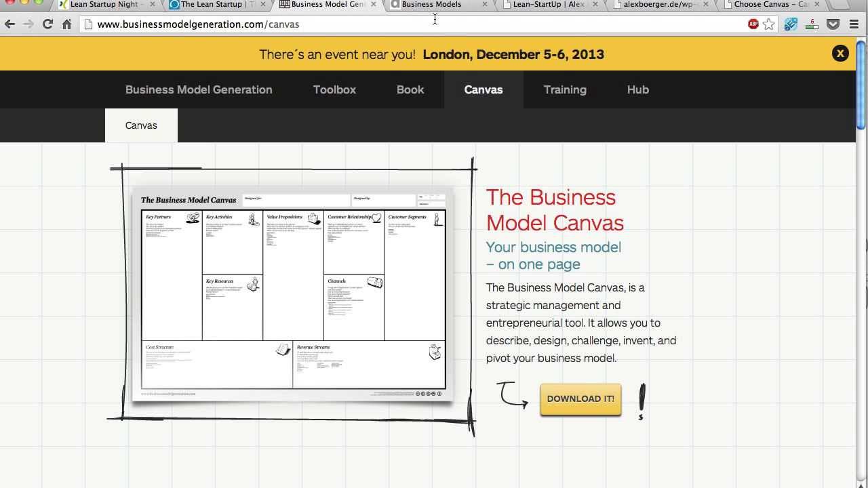
Task: Click the Value Propositions box on canvas
Action: pos(293,275)
